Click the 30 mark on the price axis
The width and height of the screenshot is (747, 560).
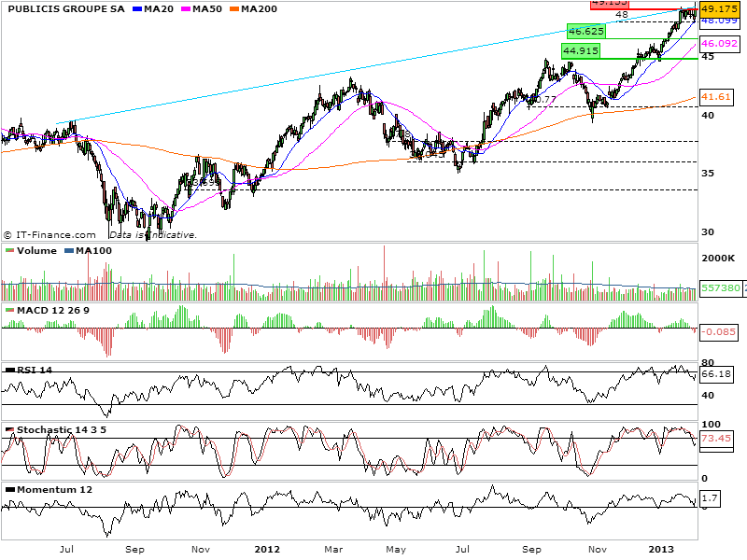click(708, 231)
